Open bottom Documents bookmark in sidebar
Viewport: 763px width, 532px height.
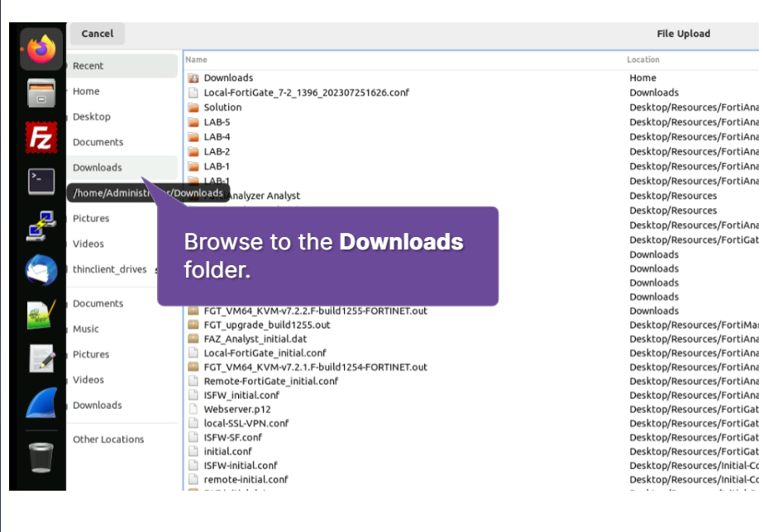122,303
